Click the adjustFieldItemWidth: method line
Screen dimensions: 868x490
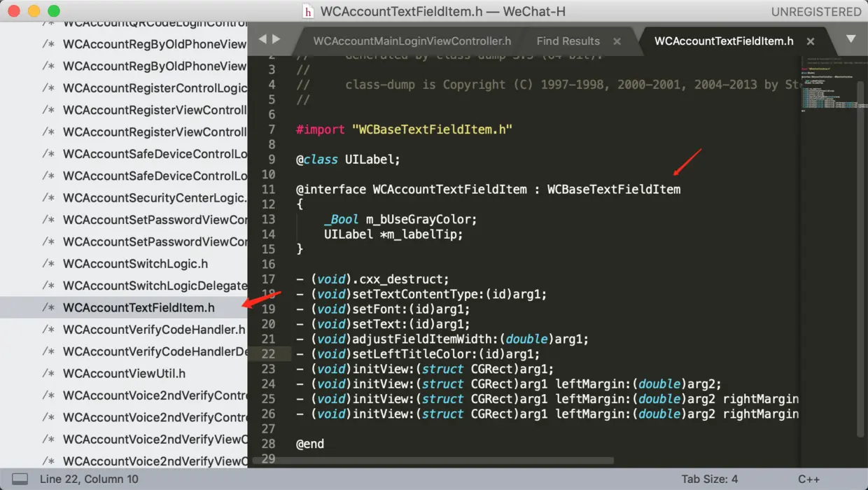point(442,339)
